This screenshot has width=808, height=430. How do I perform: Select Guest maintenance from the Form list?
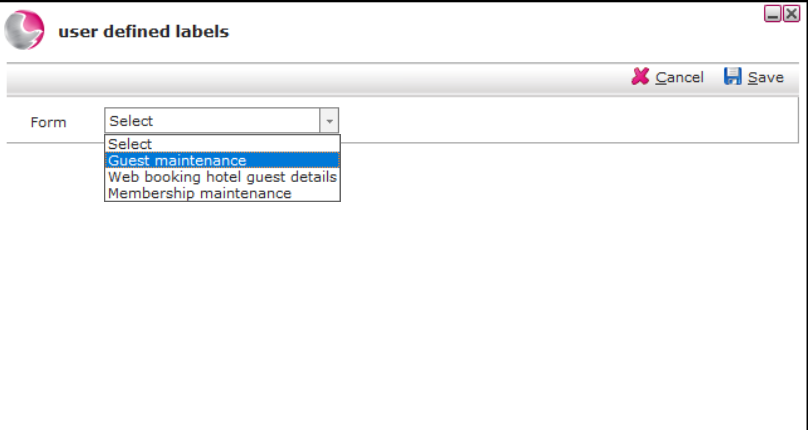pos(222,160)
